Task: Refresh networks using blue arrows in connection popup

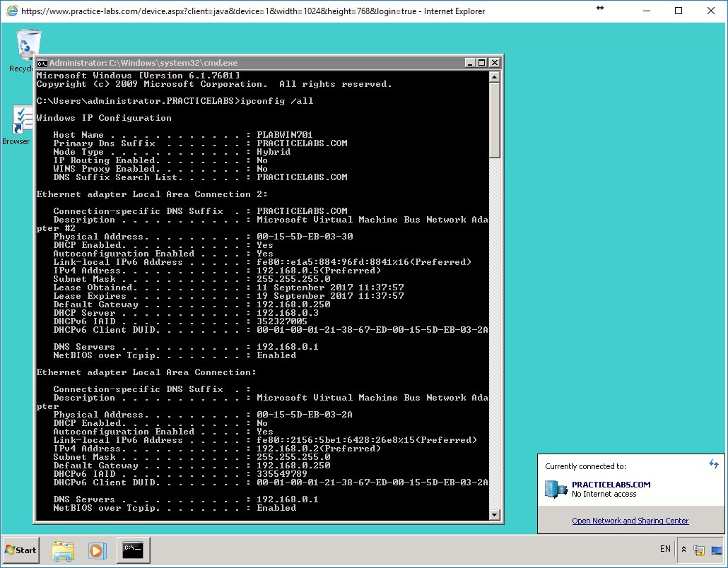Action: coord(712,465)
